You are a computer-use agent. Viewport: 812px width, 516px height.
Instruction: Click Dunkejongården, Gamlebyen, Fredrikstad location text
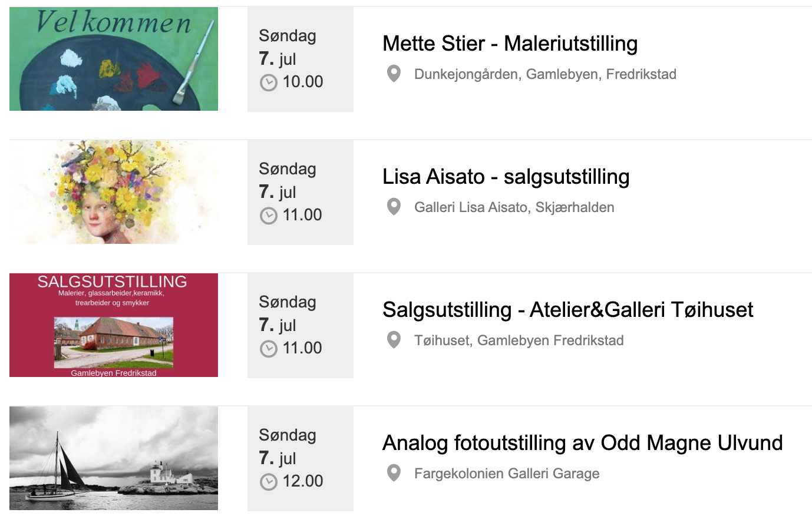[x=545, y=74]
